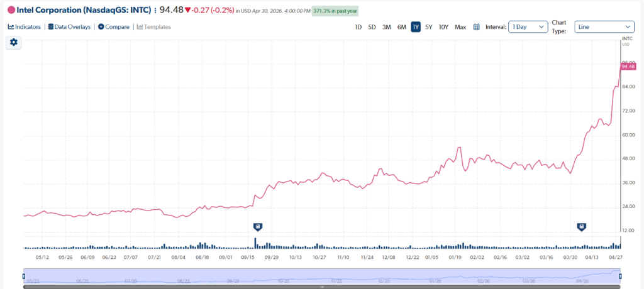Select the 1Y time range
The height and width of the screenshot is (289, 644).
tap(416, 27)
